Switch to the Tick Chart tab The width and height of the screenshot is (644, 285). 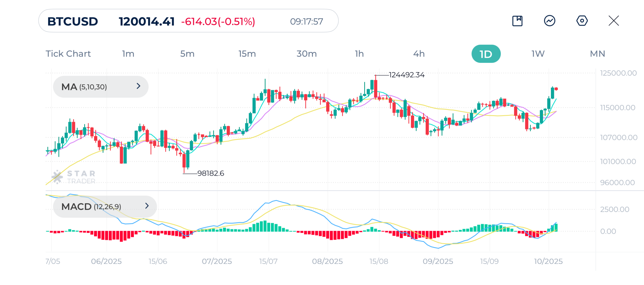pyautogui.click(x=68, y=54)
